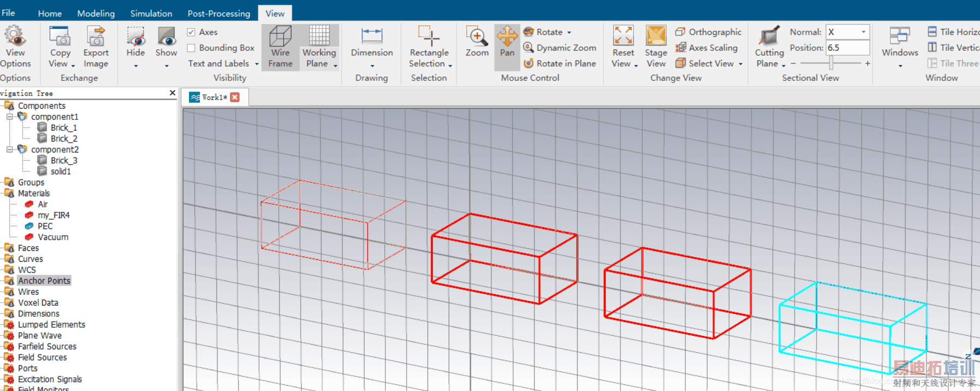Click the plus button of position slider
The image size is (980, 391).
[867, 63]
